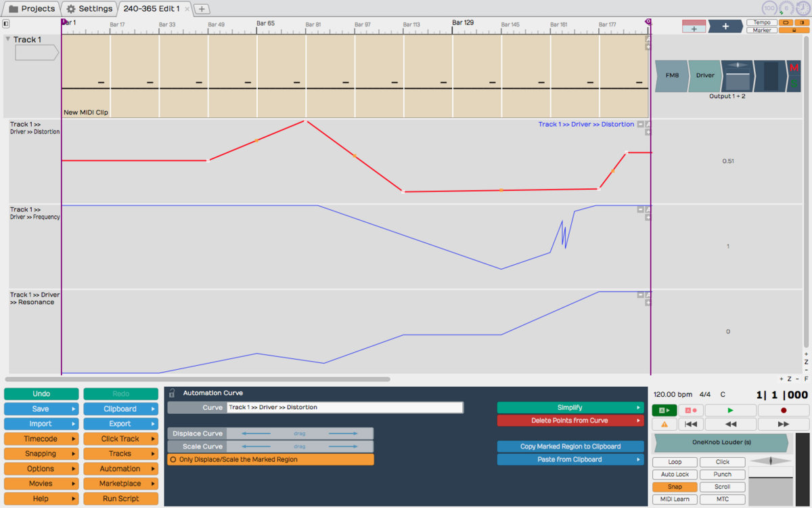The image size is (812, 508).
Task: Mute Track 1 with the M button
Action: tap(794, 68)
